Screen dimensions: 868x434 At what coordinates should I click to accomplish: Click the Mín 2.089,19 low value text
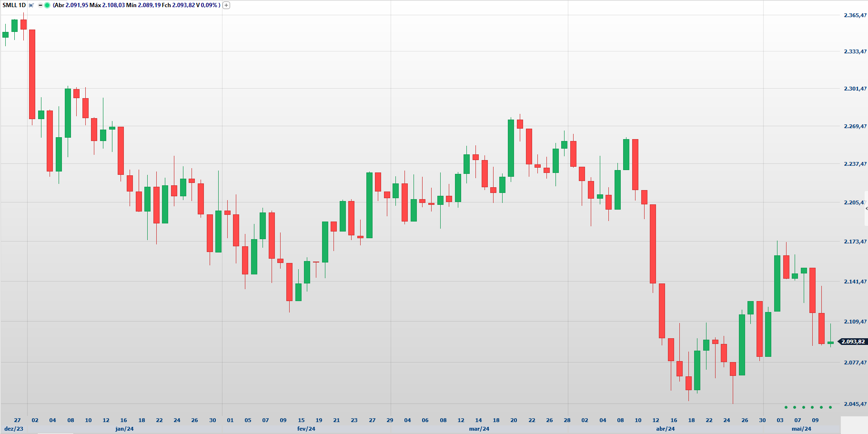point(143,5)
